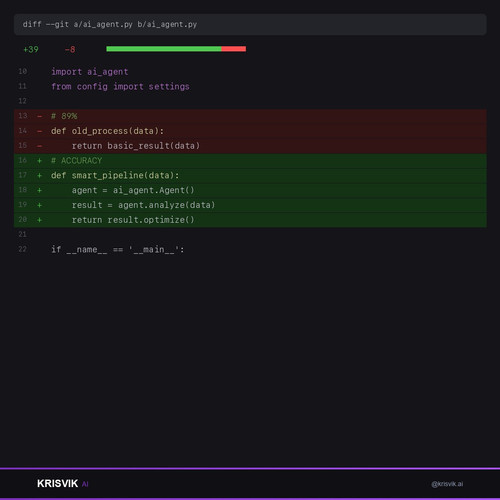The width and height of the screenshot is (500, 500).
Task: Click line number 22 in the gutter
Action: (x=23, y=249)
